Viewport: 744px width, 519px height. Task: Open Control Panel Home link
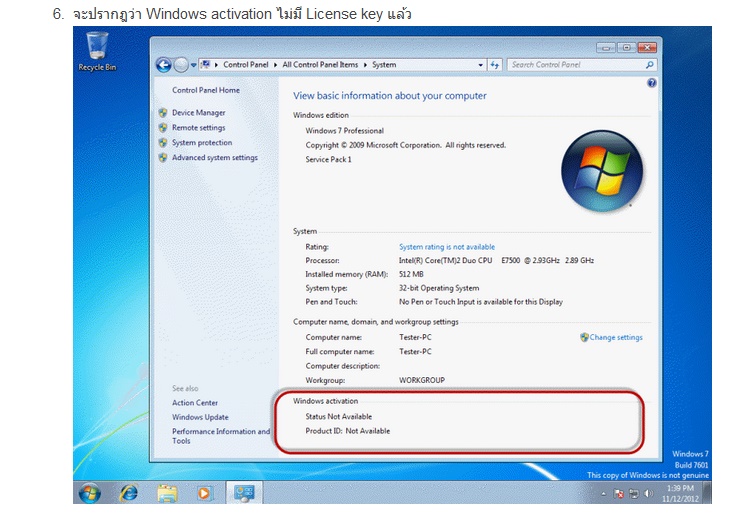point(205,90)
